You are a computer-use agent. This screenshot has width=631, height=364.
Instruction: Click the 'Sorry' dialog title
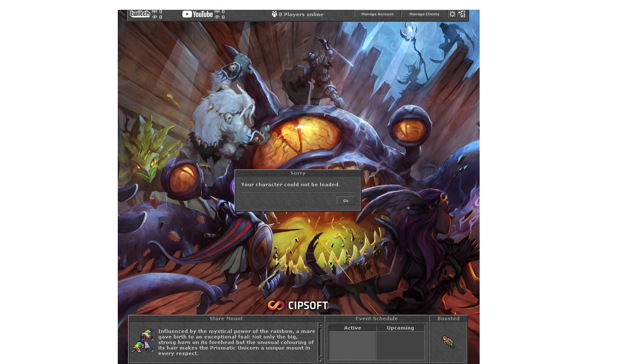[x=298, y=173]
